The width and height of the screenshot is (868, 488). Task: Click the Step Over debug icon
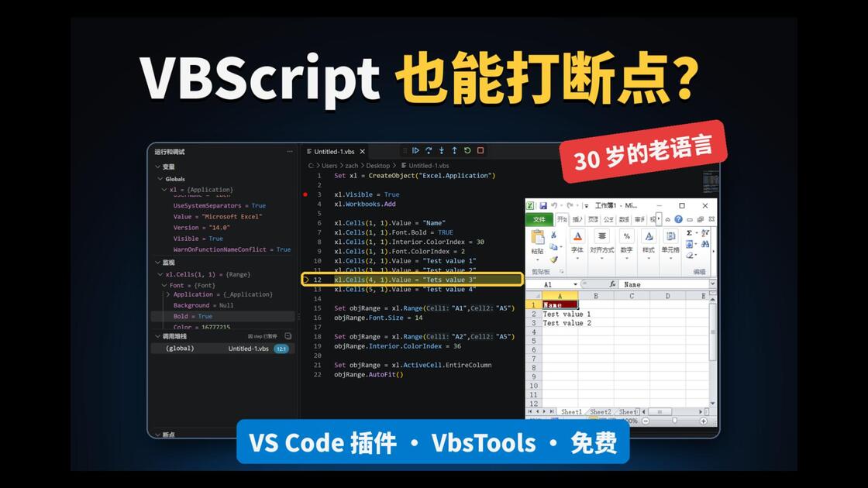(x=429, y=150)
